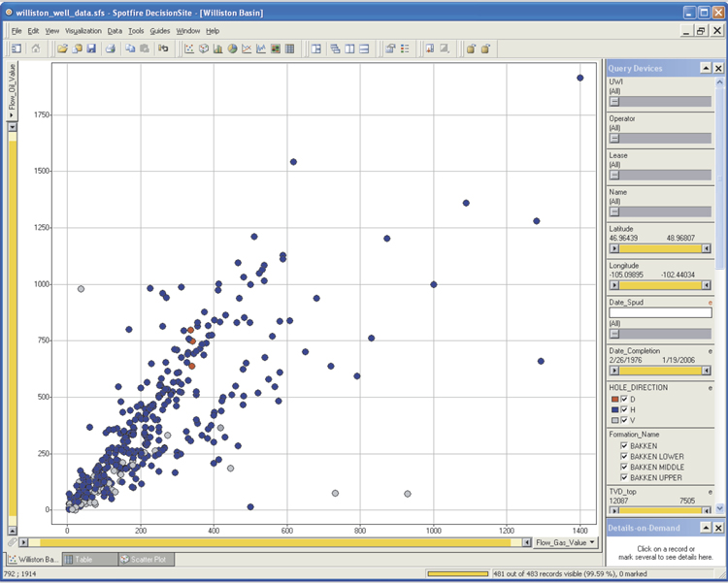Create a new 3D scatter plot visualization
728x583 pixels.
click(x=204, y=49)
